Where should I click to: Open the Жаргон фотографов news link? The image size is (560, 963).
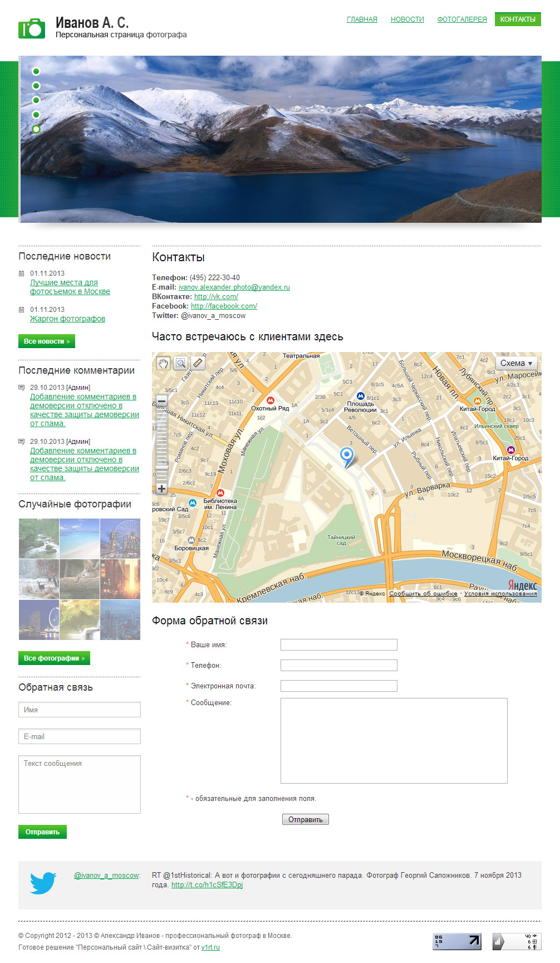pos(67,319)
